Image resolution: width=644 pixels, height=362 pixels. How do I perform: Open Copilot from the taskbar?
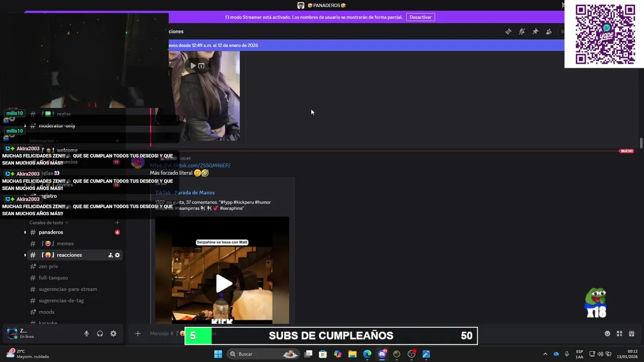[x=338, y=354]
